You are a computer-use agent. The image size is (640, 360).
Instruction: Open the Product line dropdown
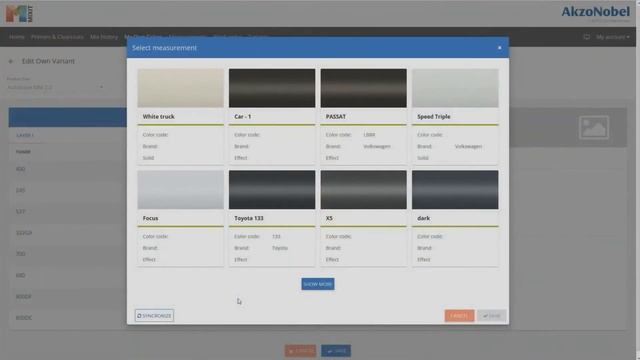tap(55, 87)
